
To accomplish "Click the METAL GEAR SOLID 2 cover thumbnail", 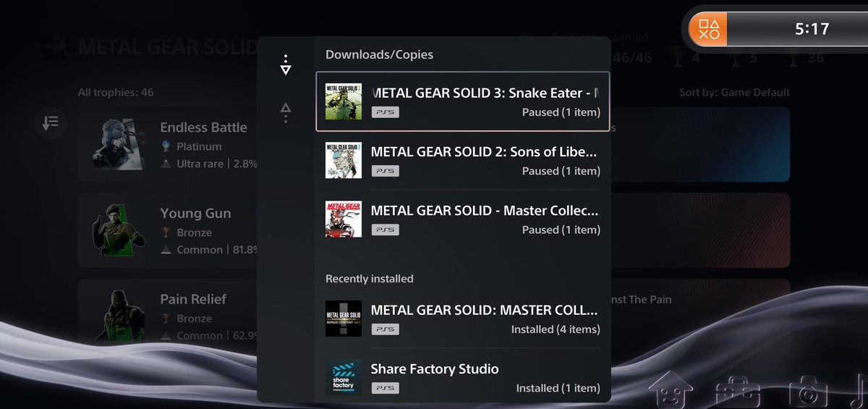I will point(344,160).
